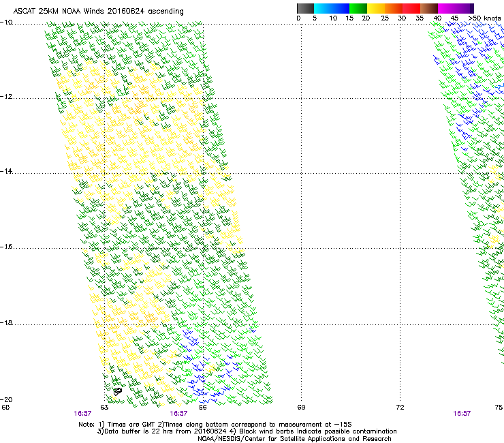Click the -12 latitude axis label
The image size is (504, 443).
click(6, 97)
